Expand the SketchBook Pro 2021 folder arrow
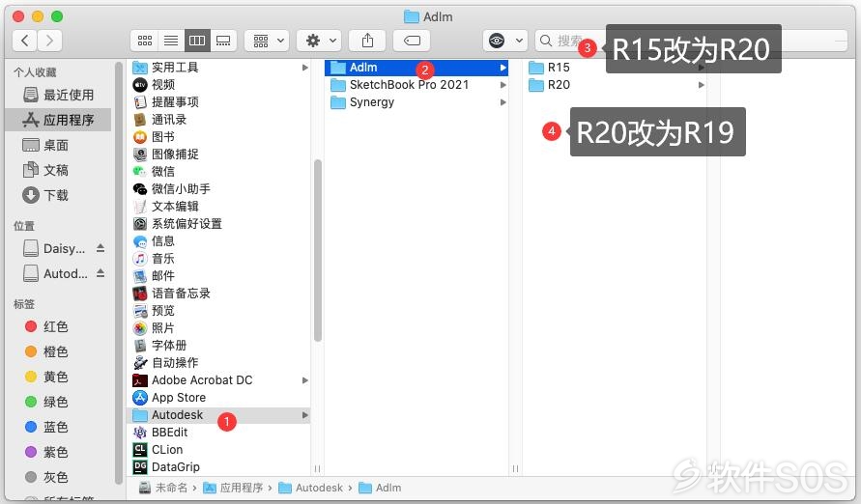This screenshot has width=861, height=504. (x=503, y=84)
